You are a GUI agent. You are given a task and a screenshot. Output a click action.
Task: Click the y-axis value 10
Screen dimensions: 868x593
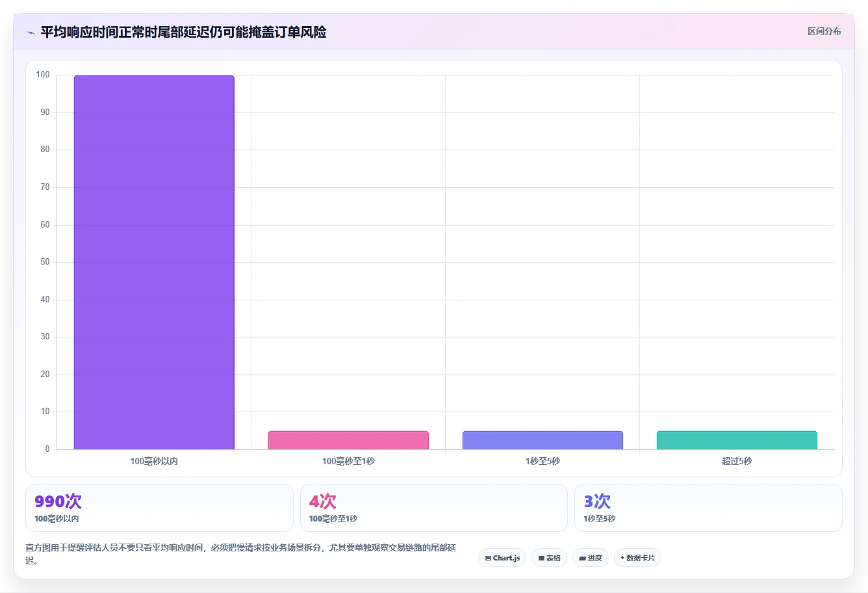[45, 412]
